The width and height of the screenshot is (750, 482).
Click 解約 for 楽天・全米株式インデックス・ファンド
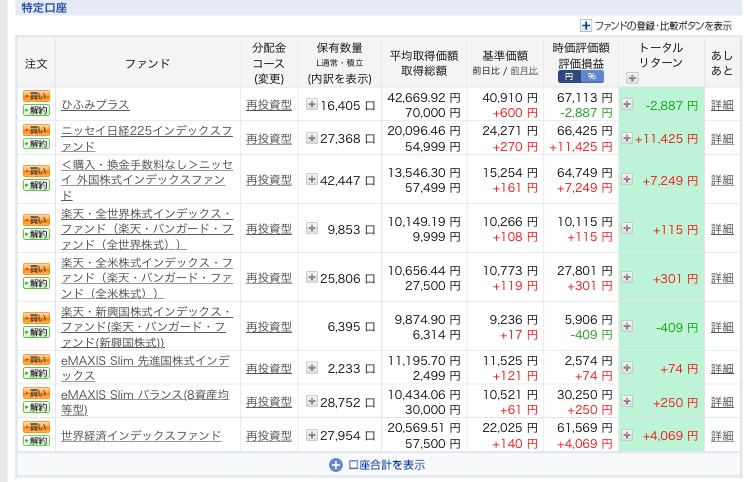[36, 284]
